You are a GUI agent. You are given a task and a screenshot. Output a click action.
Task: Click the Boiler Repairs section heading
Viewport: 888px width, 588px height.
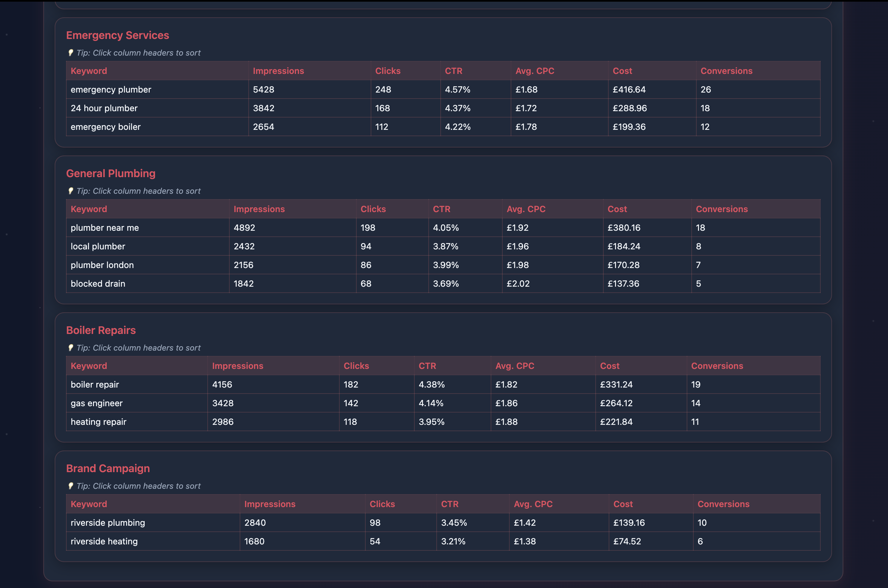[x=101, y=330]
